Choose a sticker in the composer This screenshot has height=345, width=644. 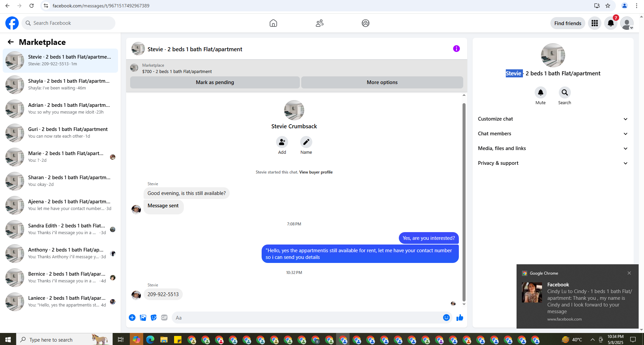pos(154,318)
